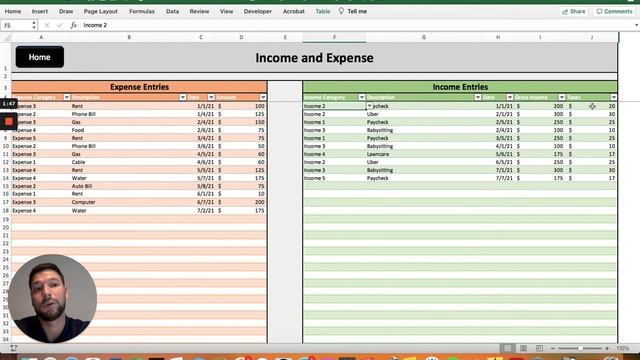Screen dimensions: 640x360
Task: Open the Developer ribbon tab
Action: pyautogui.click(x=258, y=11)
